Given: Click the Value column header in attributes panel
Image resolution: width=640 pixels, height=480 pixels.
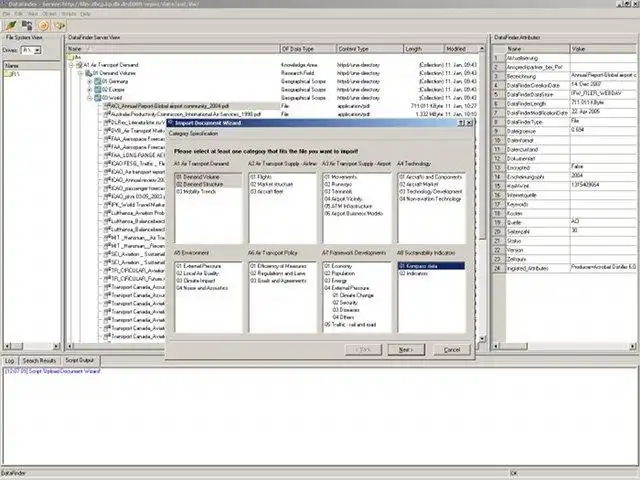Looking at the screenshot, I should [603, 49].
